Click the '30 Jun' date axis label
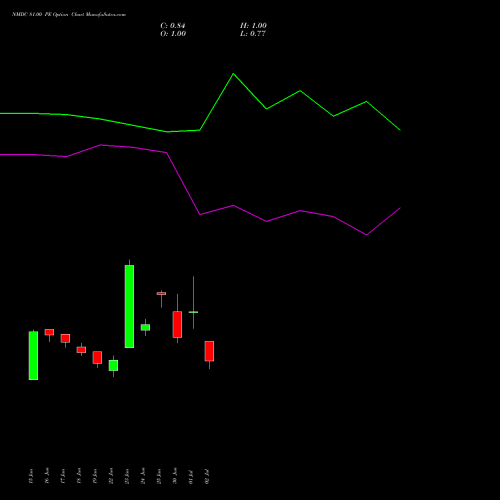This screenshot has height=500, width=500. [x=175, y=476]
